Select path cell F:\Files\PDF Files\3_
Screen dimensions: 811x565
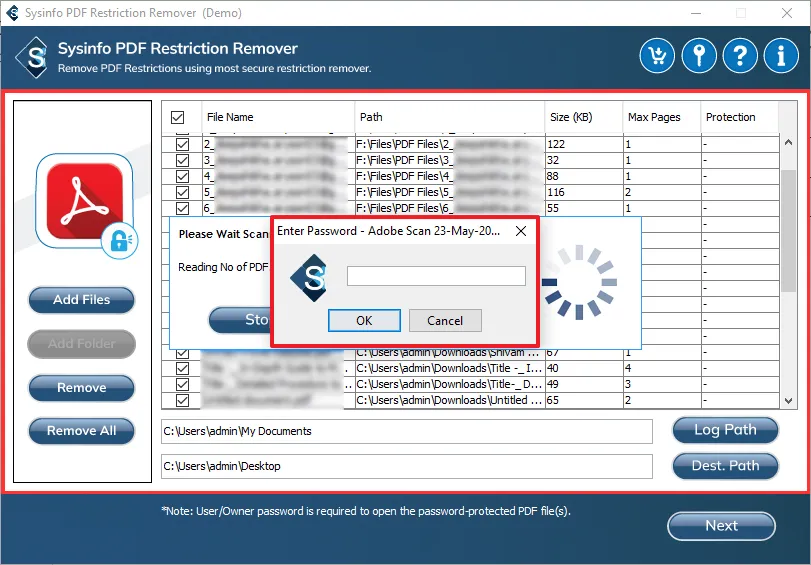tap(450, 160)
